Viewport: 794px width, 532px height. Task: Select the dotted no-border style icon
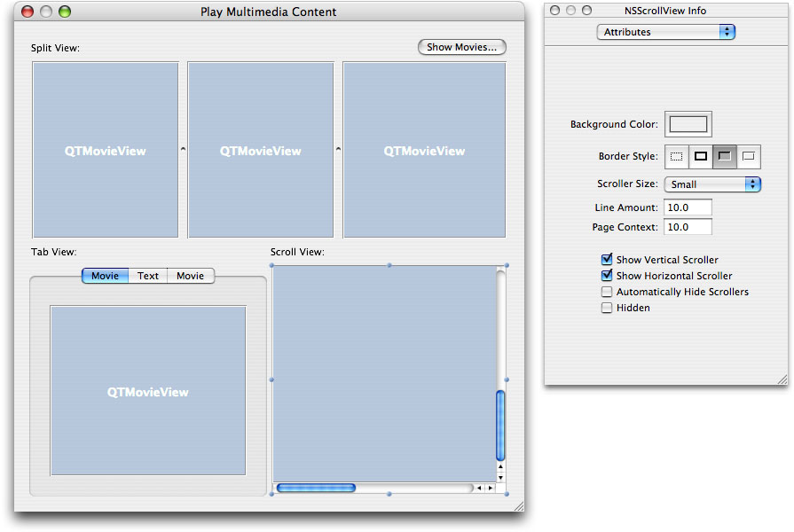pyautogui.click(x=676, y=156)
